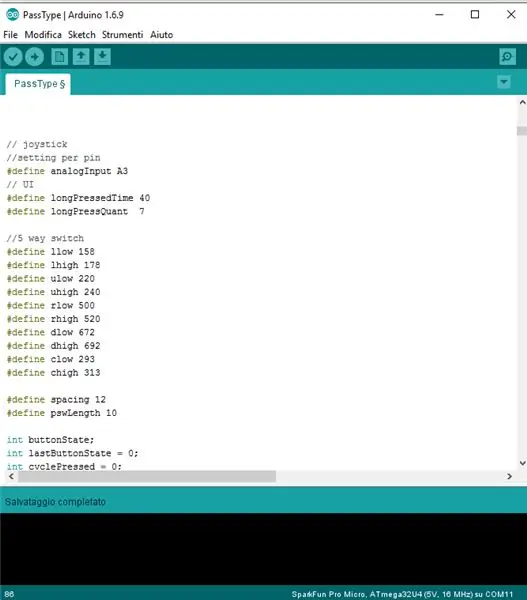The width and height of the screenshot is (527, 600).
Task: Create a new sketch with the New icon
Action: (x=60, y=57)
